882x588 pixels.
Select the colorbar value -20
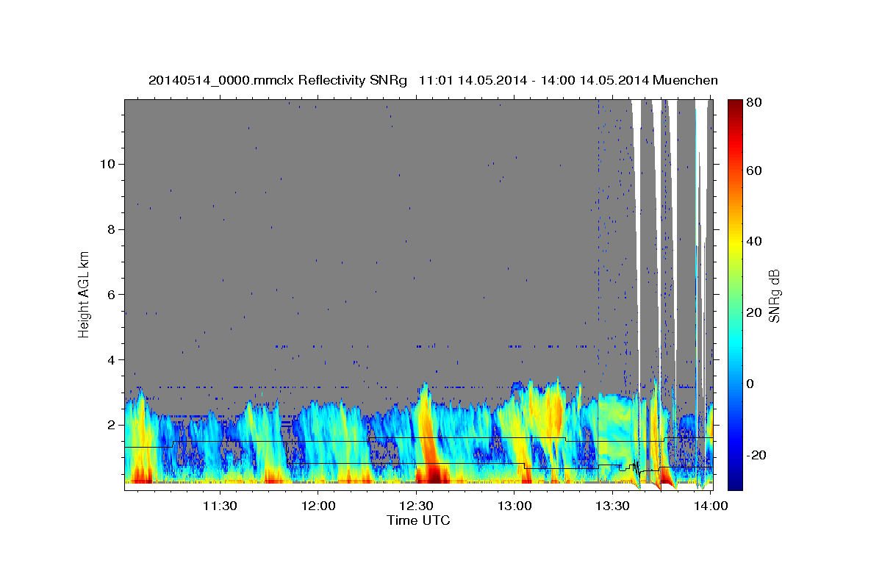coord(755,455)
